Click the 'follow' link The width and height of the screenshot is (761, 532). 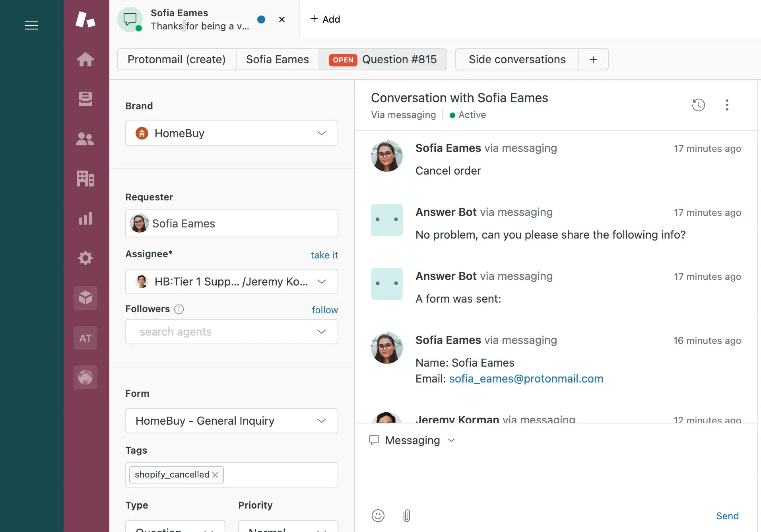click(x=325, y=310)
